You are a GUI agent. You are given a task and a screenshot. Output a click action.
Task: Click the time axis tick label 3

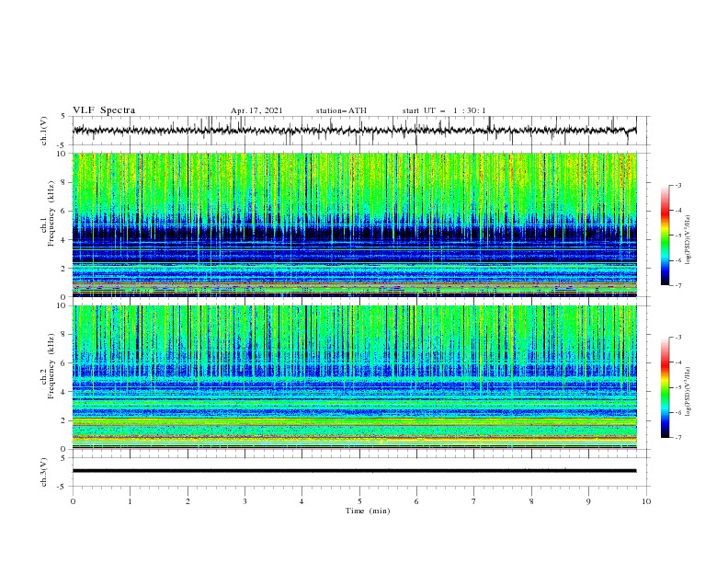245,501
